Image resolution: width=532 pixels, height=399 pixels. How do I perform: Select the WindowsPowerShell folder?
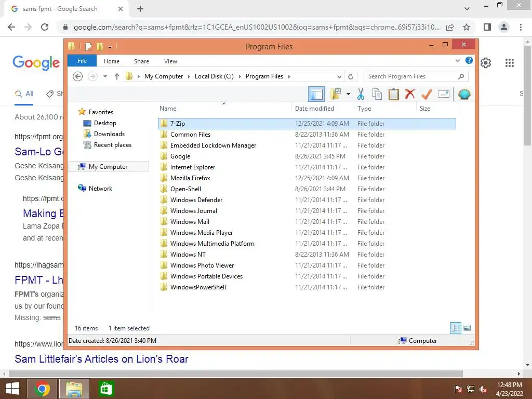pos(307,287)
